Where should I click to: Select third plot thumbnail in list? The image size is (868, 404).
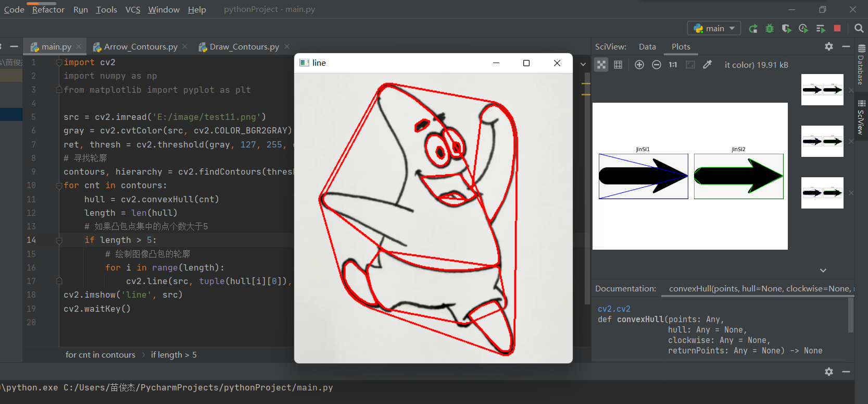[x=822, y=193]
